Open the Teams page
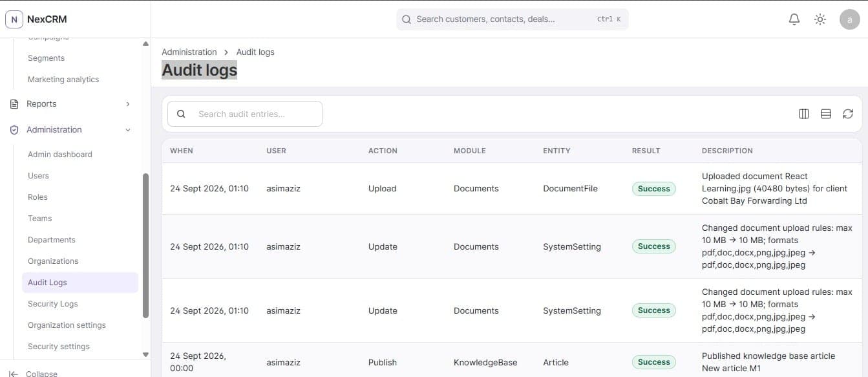The width and height of the screenshot is (868, 377). click(39, 219)
